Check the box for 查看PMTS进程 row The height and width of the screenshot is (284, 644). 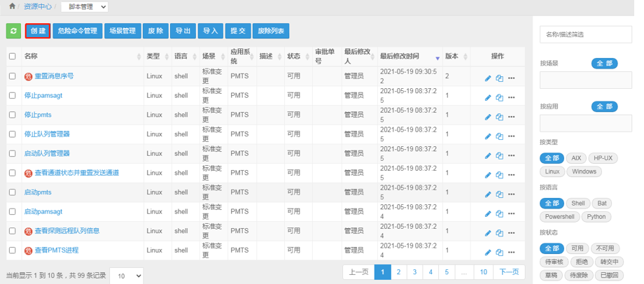(13, 250)
